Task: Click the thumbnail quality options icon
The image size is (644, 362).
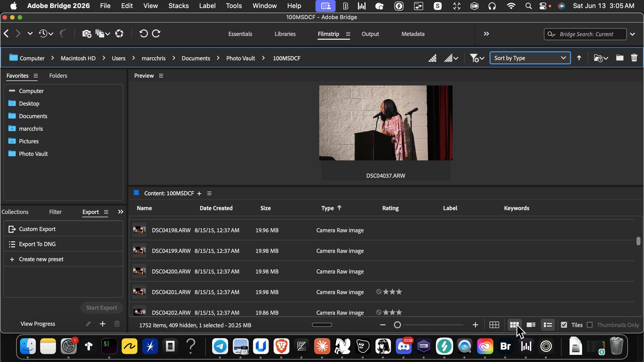Action: pos(451,58)
